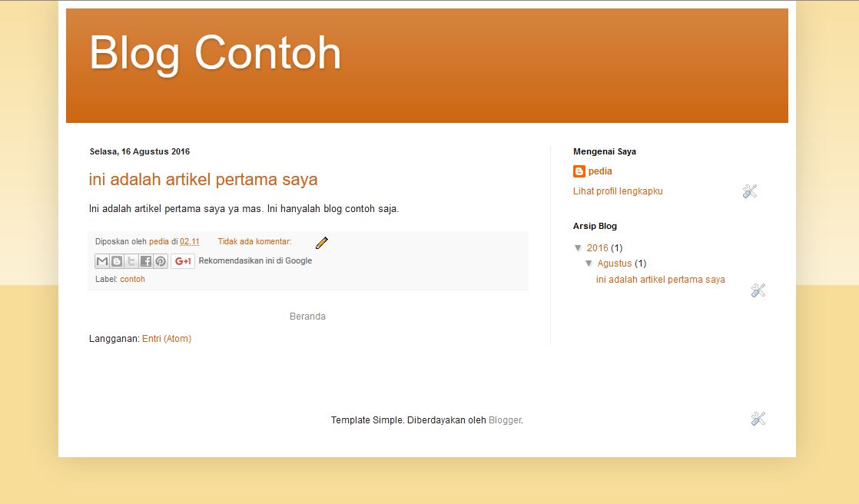Share the post to Twitter
The width and height of the screenshot is (859, 504).
(131, 260)
